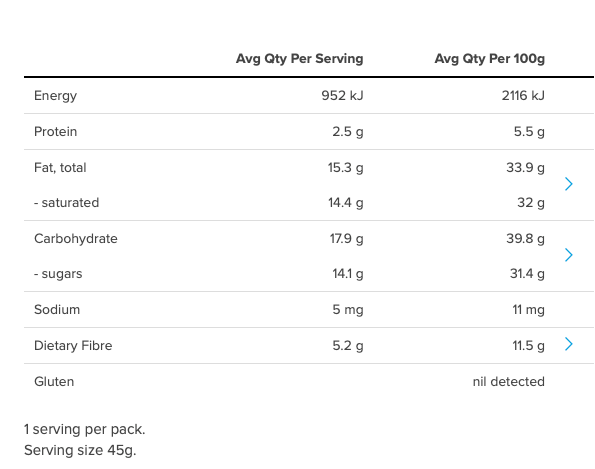Image resolution: width=595 pixels, height=469 pixels.
Task: Click the Avg Qty Per 100g column header
Action: [490, 59]
